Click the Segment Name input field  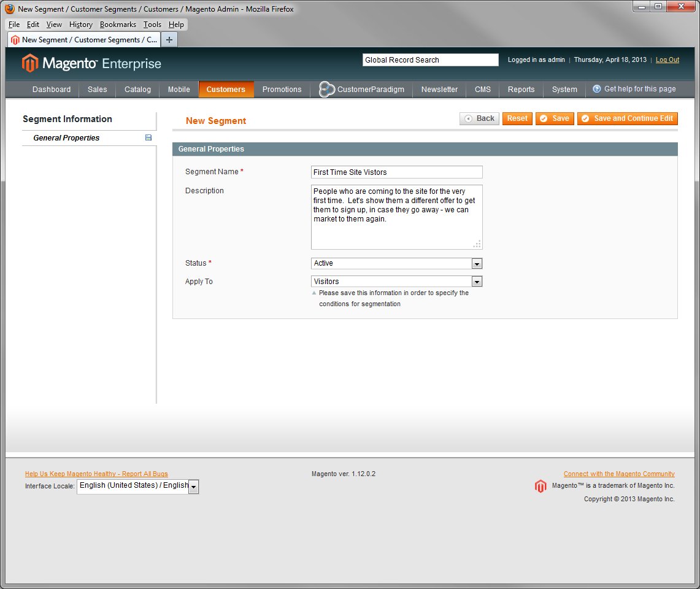tap(396, 172)
